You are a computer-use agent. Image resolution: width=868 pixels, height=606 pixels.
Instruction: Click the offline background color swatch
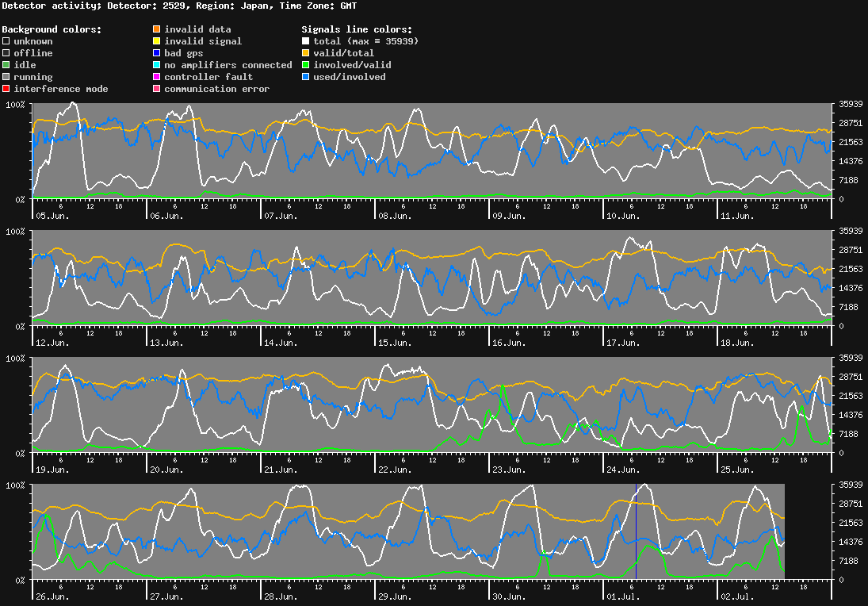point(6,53)
